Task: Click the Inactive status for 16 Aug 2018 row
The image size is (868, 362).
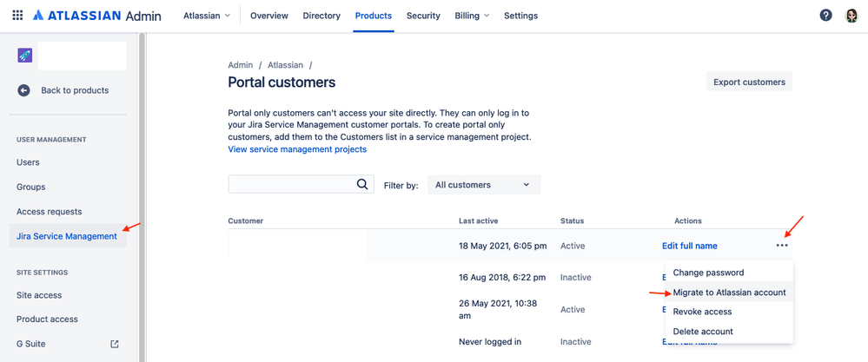Action: click(576, 278)
